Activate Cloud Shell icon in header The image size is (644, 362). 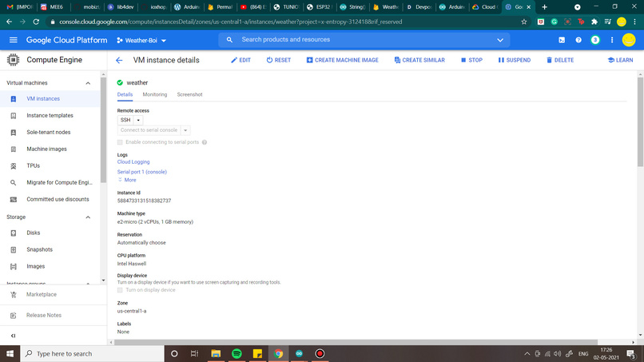[562, 40]
